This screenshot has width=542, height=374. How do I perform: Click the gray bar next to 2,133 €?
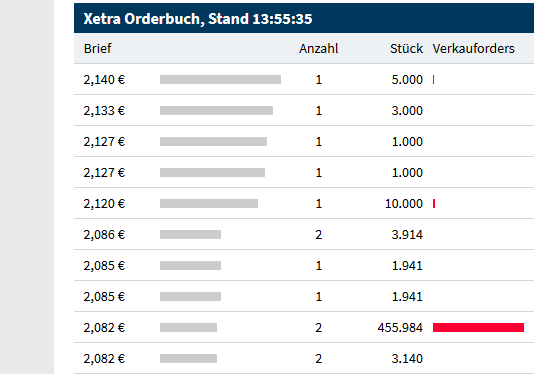point(216,111)
